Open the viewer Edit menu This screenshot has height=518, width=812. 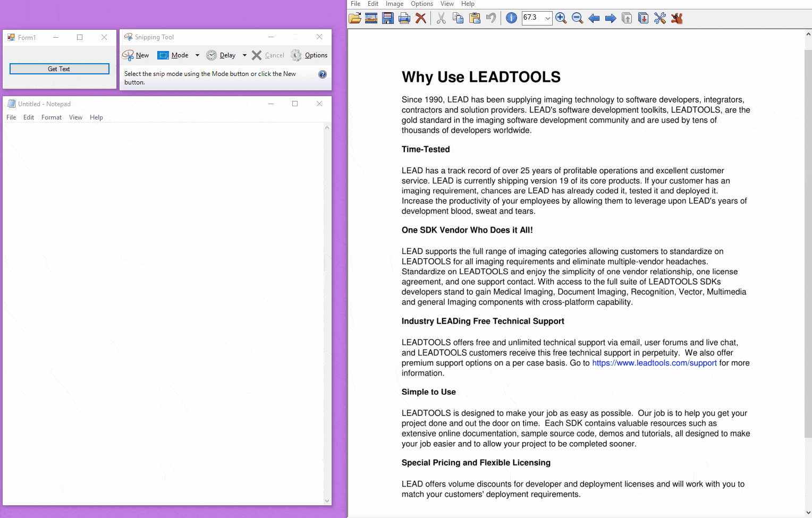[373, 4]
